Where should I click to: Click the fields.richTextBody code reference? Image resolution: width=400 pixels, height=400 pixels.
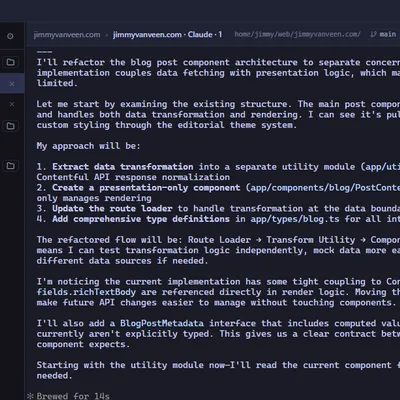tap(86, 292)
